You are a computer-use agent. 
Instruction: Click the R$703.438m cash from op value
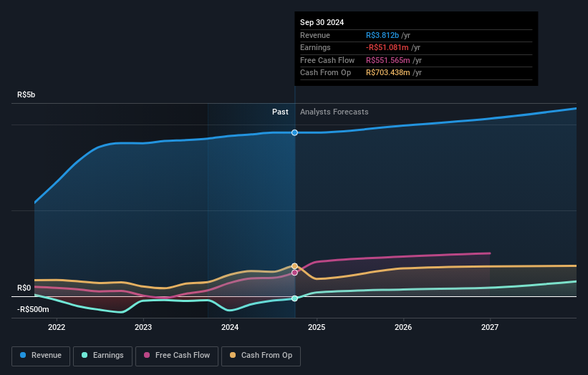pos(387,73)
